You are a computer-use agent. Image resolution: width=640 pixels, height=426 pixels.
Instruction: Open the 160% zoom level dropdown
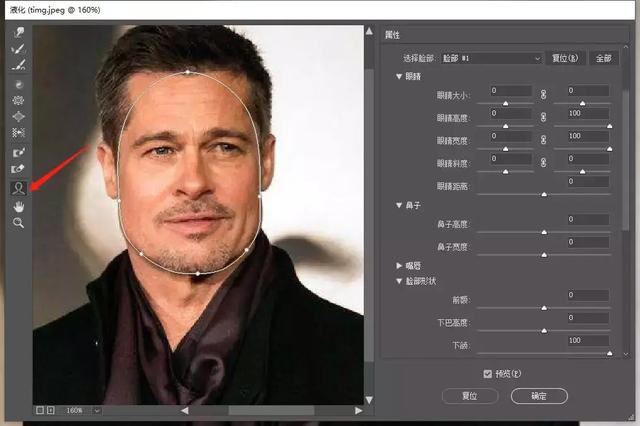tap(96, 410)
